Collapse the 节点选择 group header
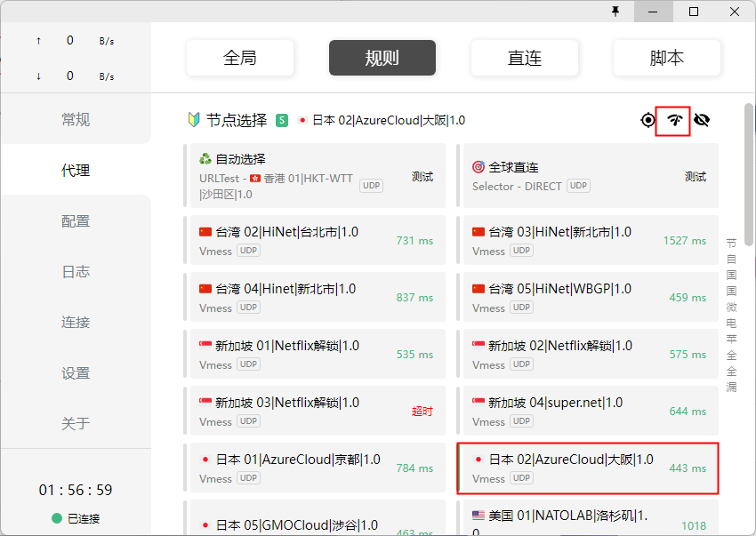The image size is (756, 536). (236, 120)
